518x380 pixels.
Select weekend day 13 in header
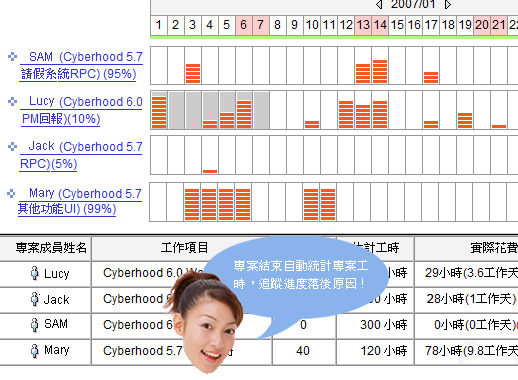[363, 25]
